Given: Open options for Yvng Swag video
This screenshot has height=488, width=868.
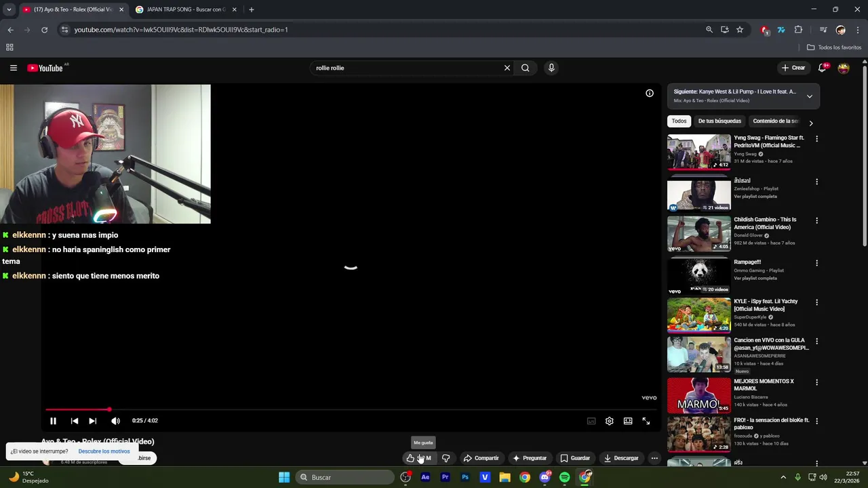Looking at the screenshot, I should 816,139.
